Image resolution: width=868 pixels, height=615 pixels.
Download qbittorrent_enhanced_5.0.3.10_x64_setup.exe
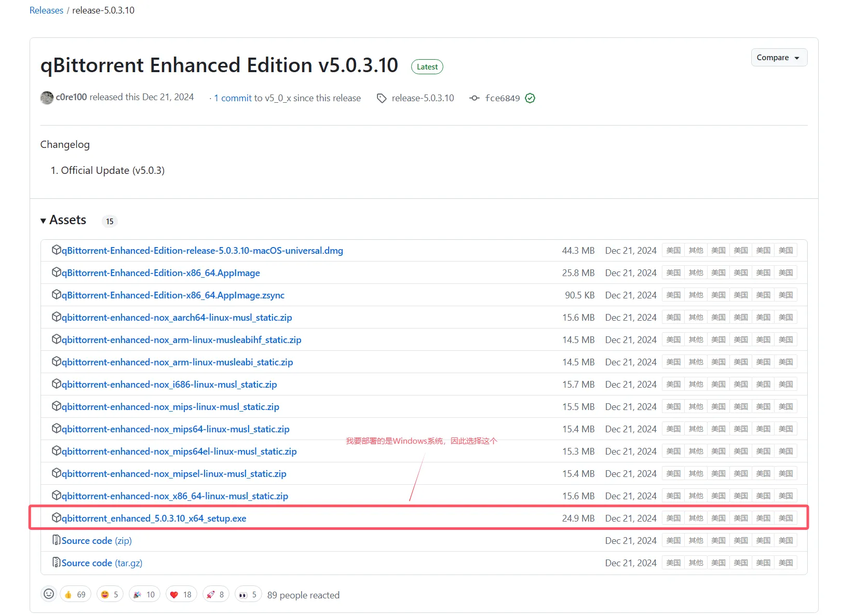(154, 518)
